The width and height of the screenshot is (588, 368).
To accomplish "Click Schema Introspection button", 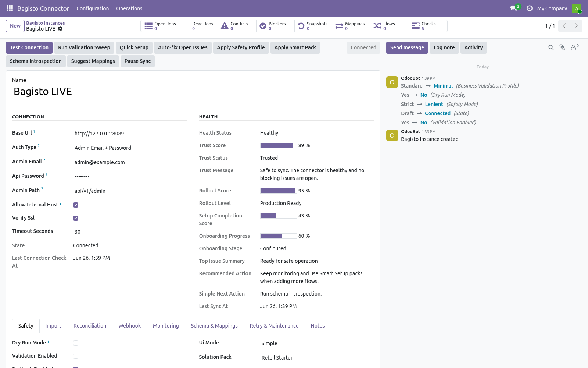I will point(36,61).
